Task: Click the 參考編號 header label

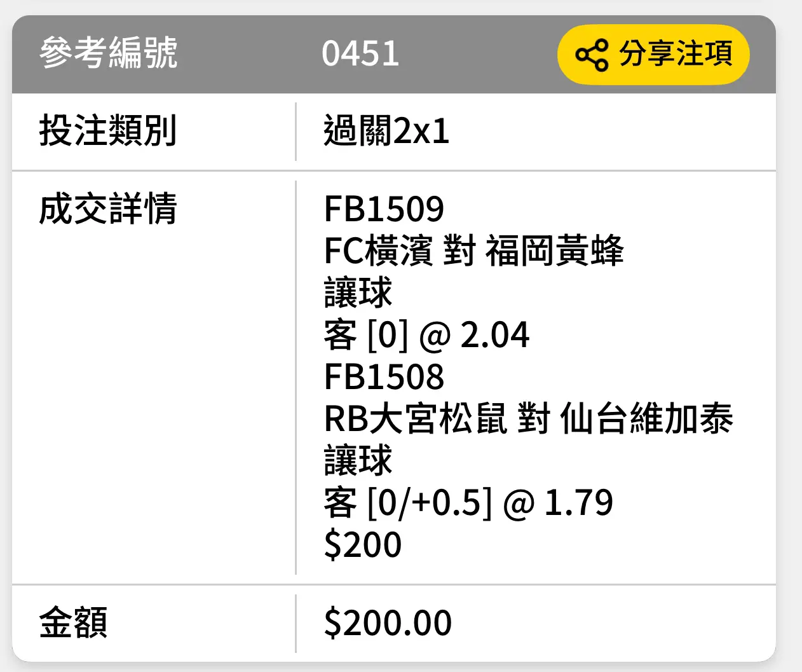Action: pos(108,53)
